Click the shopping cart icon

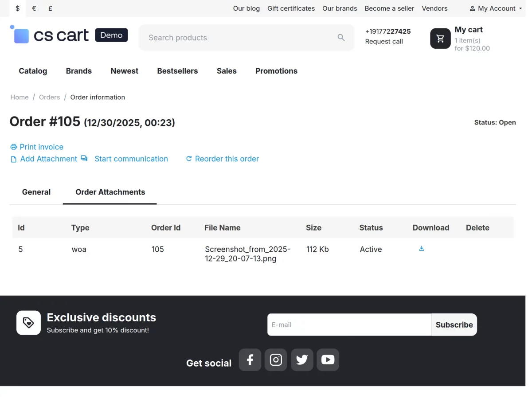tap(440, 39)
